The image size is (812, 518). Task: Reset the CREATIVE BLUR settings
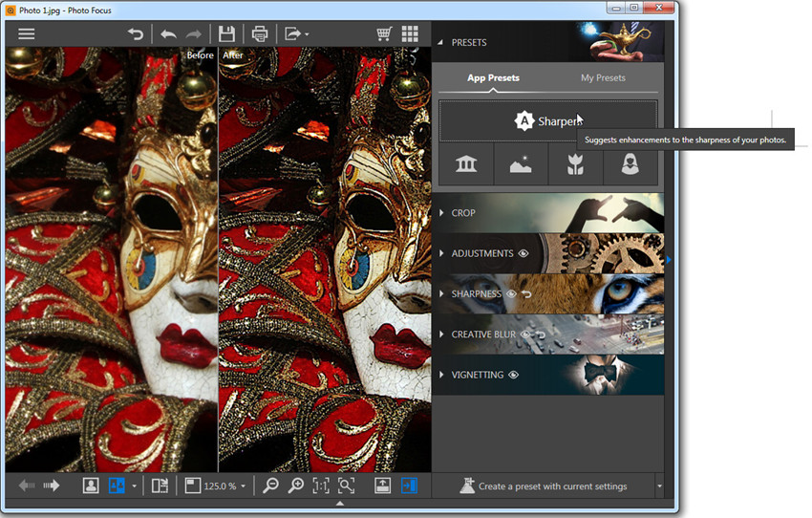pyautogui.click(x=540, y=335)
